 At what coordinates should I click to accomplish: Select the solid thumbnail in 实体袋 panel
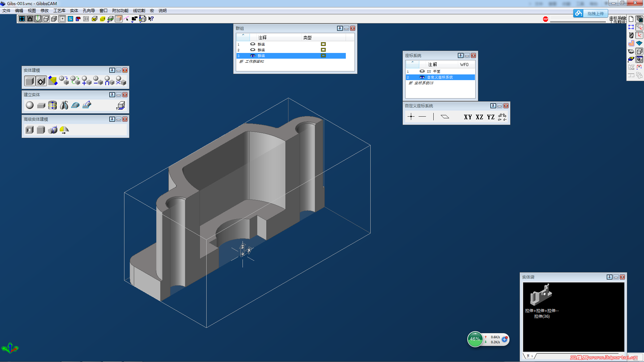tap(541, 294)
